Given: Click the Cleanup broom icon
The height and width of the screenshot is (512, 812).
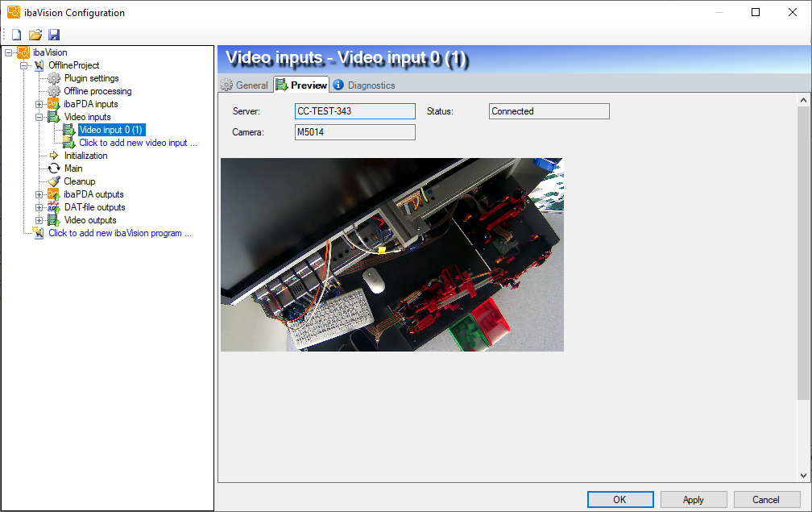Looking at the screenshot, I should coord(54,181).
